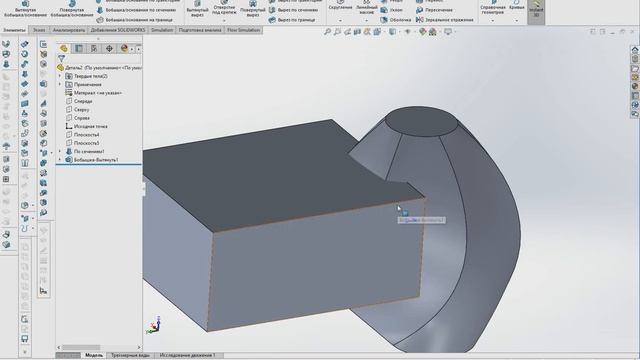Open the Подготовка анализа tab
Image resolution: width=640 pixels, height=360 pixels.
pos(200,30)
